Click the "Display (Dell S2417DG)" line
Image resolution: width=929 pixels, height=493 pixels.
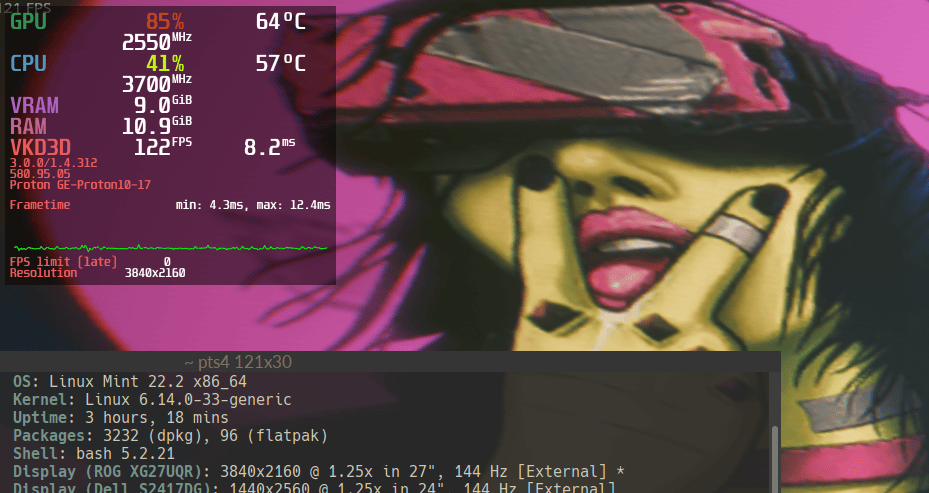coord(315,487)
